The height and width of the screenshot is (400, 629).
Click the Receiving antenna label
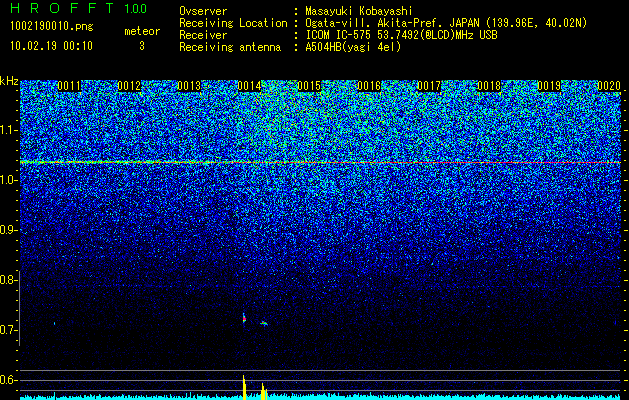[x=230, y=47]
